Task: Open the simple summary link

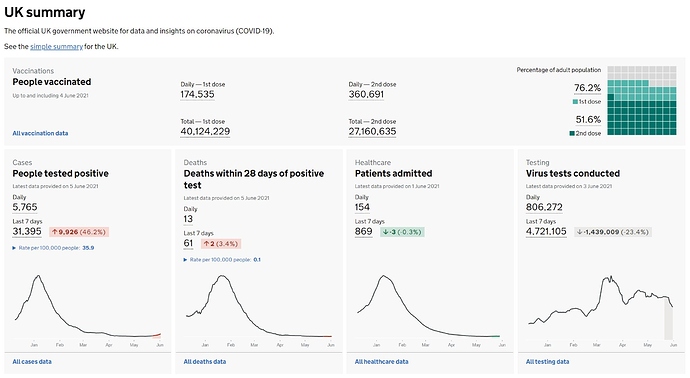Action: 56,46
